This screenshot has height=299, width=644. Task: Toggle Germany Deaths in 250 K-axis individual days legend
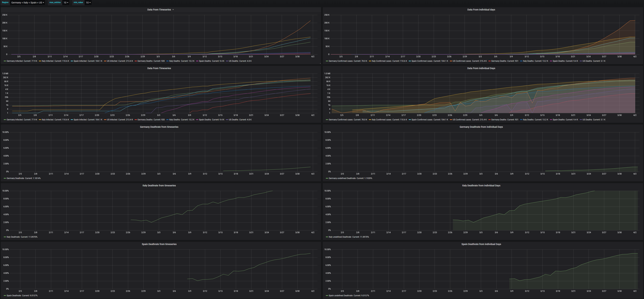(499, 61)
